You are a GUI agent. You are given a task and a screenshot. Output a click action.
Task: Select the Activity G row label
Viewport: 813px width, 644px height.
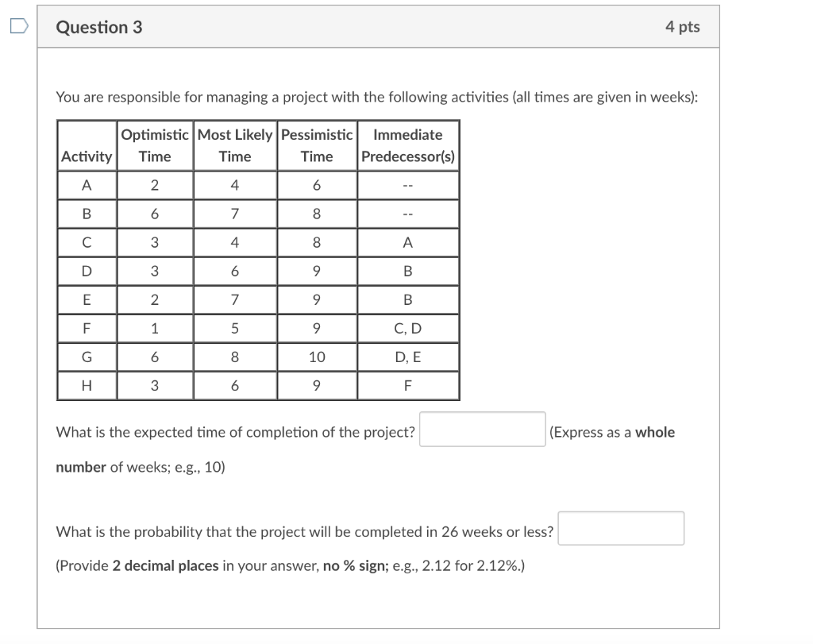pyautogui.click(x=87, y=357)
